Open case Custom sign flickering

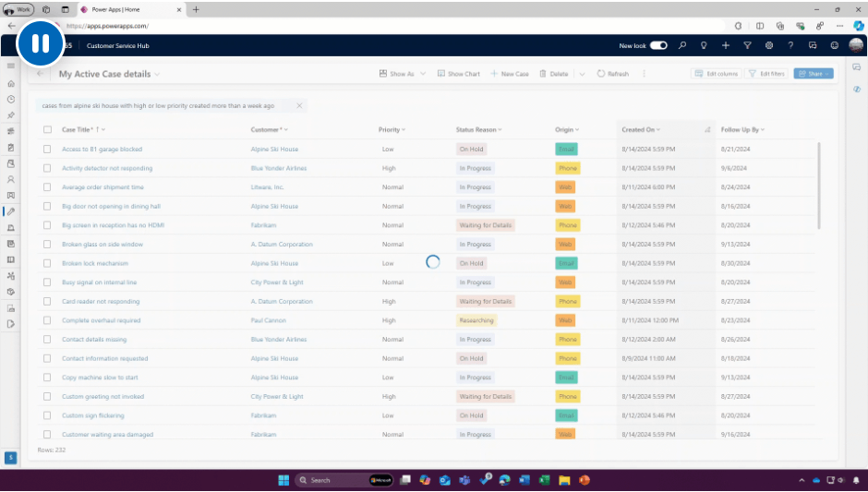(93, 415)
